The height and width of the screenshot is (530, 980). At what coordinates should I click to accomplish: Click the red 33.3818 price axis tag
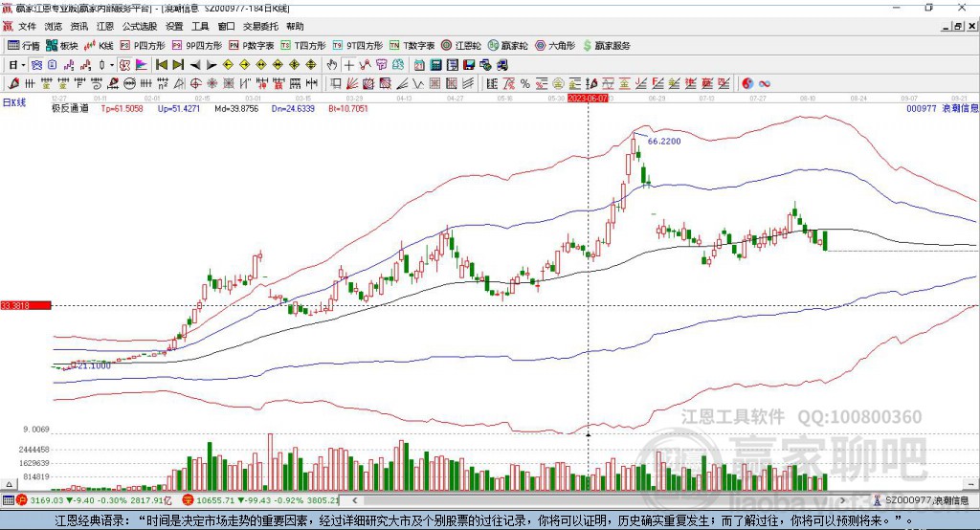tap(26, 305)
